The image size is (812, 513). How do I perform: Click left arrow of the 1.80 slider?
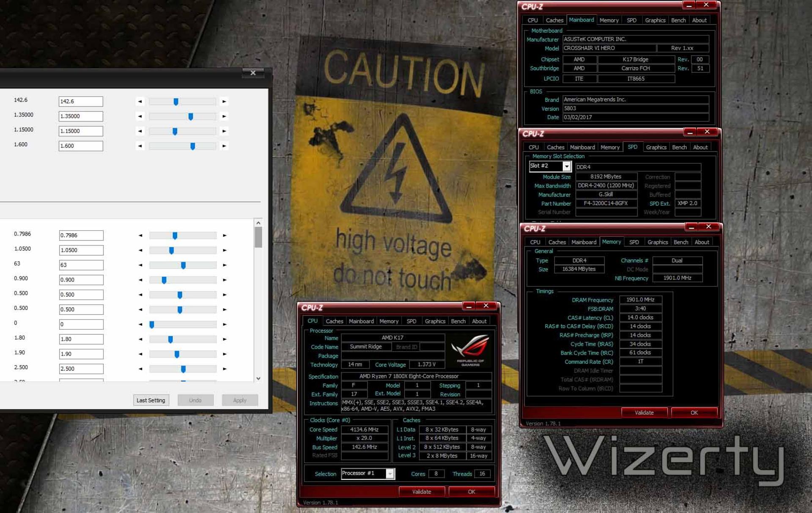tap(140, 339)
